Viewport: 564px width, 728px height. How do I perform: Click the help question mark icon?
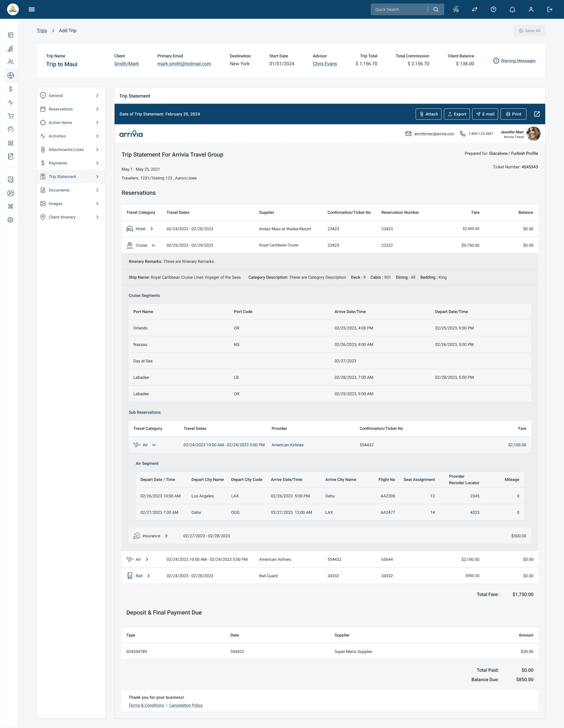click(493, 9)
